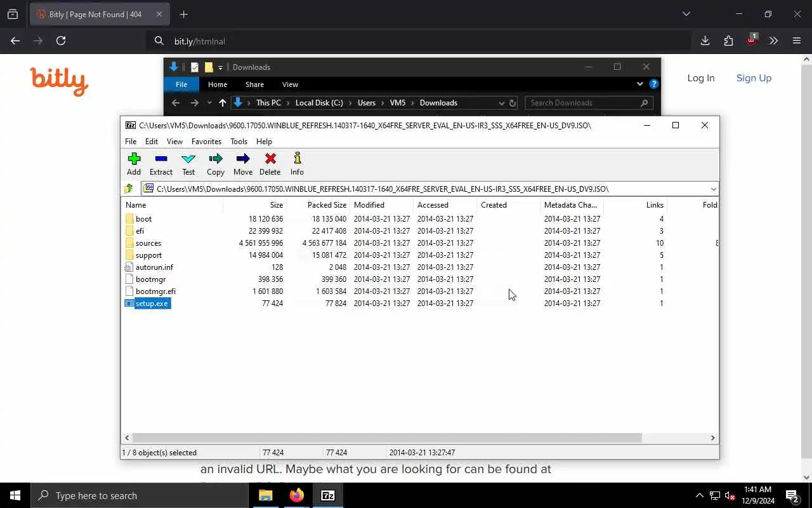
Task: Click the Test archive icon
Action: point(188,164)
